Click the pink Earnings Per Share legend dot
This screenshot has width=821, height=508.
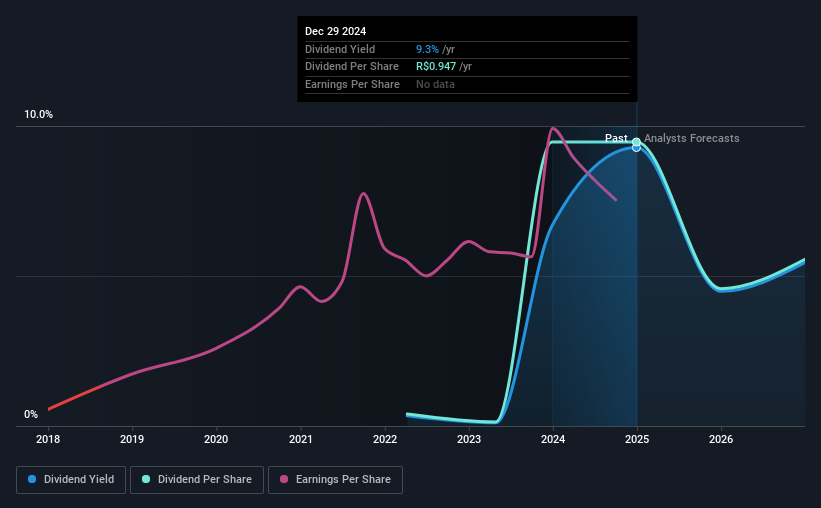click(284, 479)
